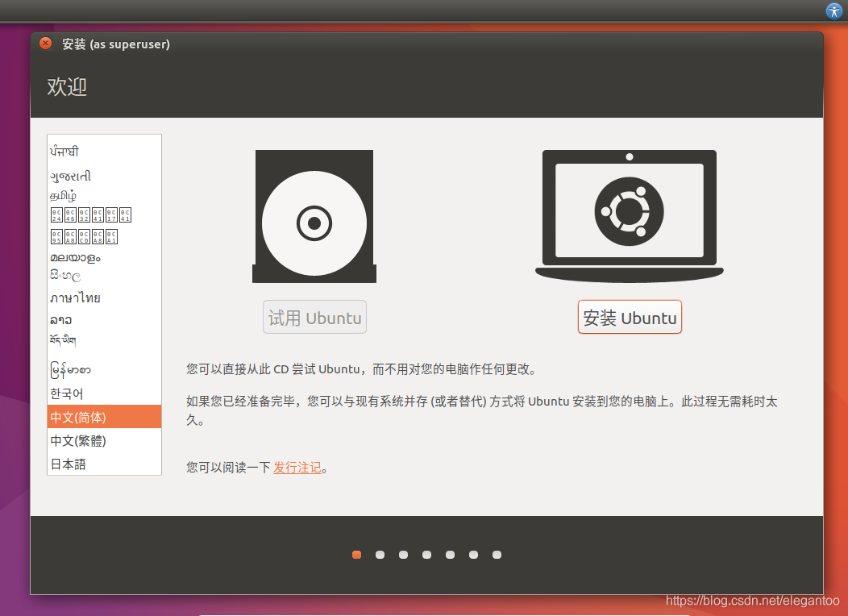Open the 发行注记 release notes link
Screen dimensions: 848x616
(297, 468)
